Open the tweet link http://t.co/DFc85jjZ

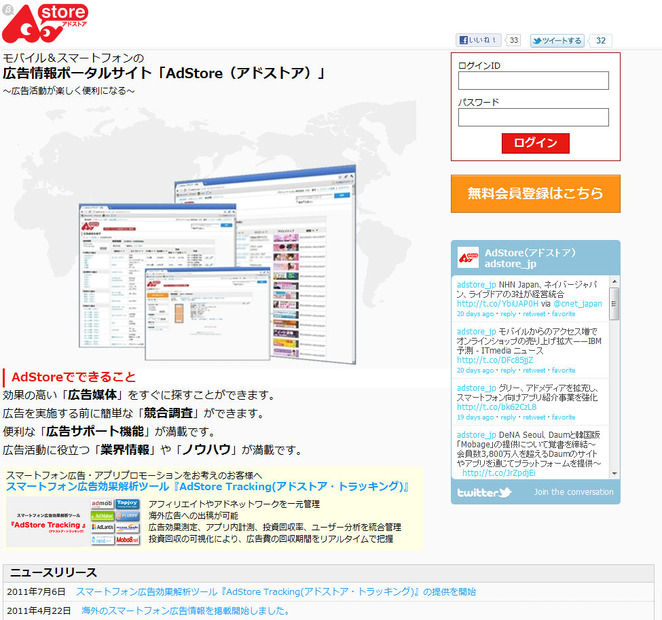point(495,360)
